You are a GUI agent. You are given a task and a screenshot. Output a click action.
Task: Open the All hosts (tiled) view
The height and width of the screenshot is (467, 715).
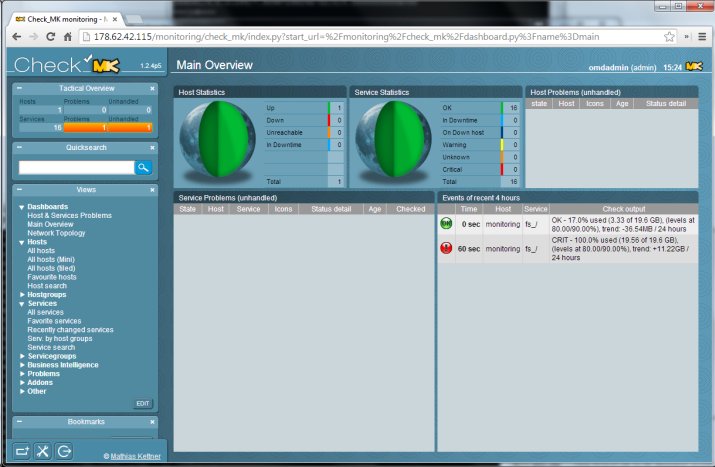coord(52,268)
